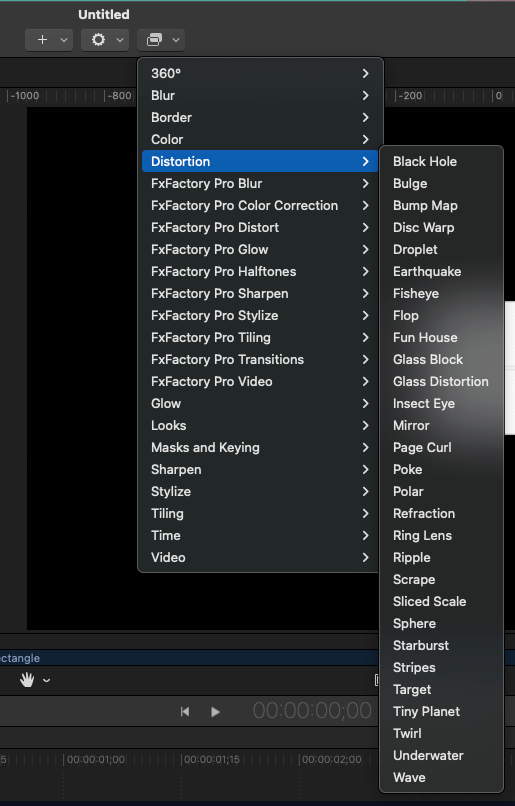This screenshot has width=515, height=806.
Task: Choose Bump Map from Distortion list
Action: tap(441, 206)
